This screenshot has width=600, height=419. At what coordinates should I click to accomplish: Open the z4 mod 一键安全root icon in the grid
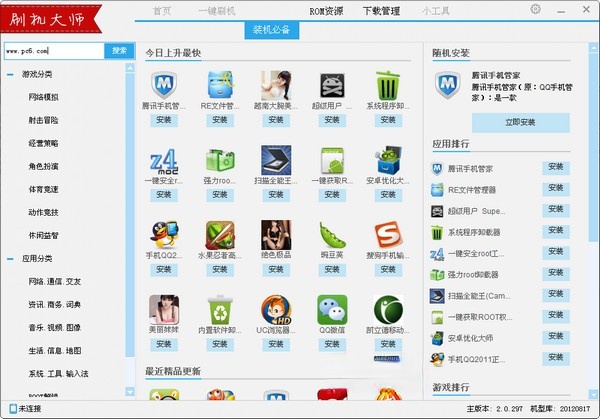coord(164,161)
